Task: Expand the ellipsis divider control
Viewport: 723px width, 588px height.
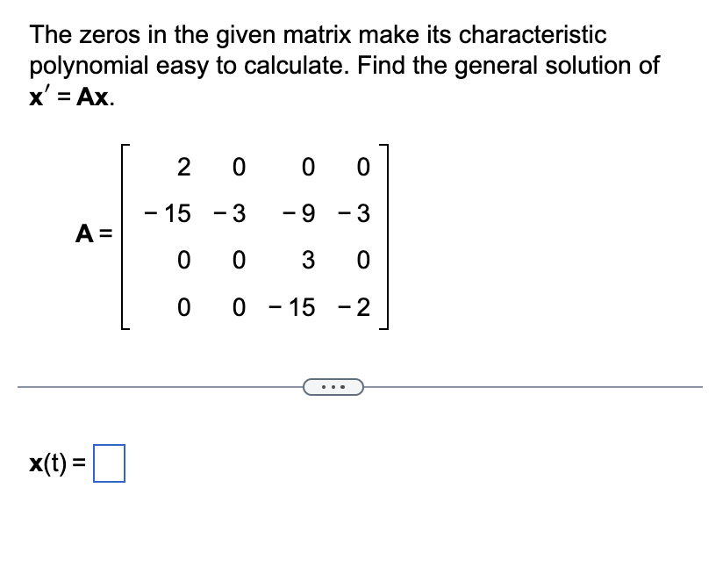Action: [333, 386]
